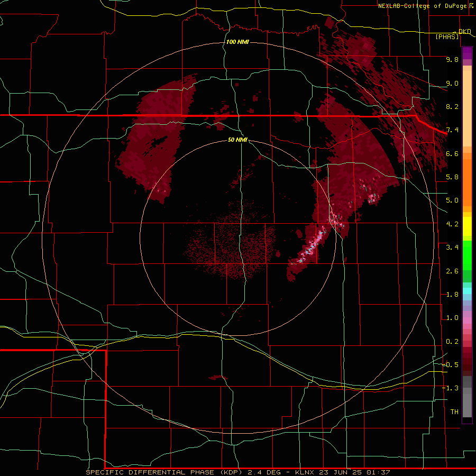476x476 pixels.
Task: Click the 7.4 value on color scale
Action: click(x=452, y=130)
